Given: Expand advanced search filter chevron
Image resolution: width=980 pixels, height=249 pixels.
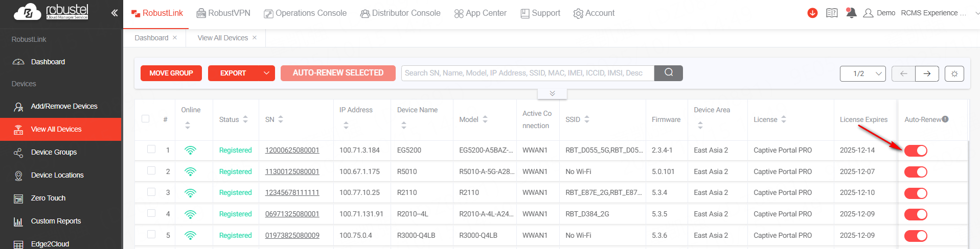Looking at the screenshot, I should pos(552,93).
